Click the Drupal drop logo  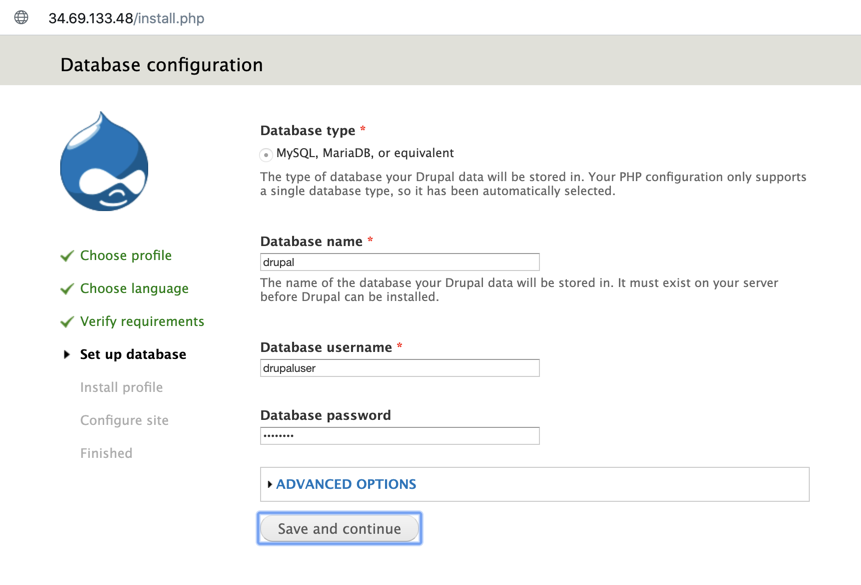(104, 162)
